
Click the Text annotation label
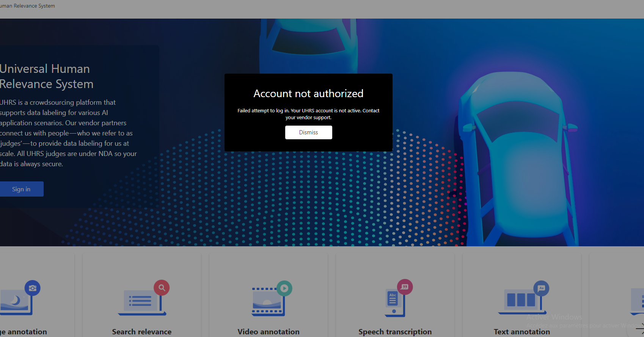[522, 332]
